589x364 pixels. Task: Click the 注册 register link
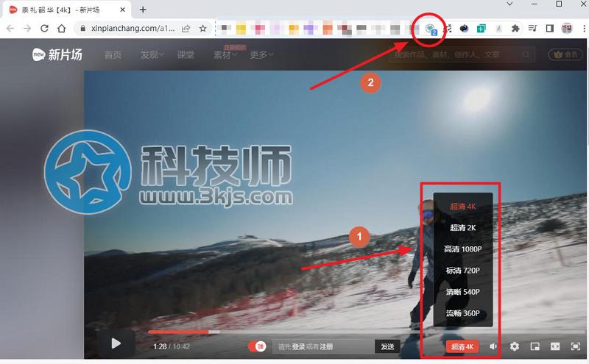pyautogui.click(x=326, y=347)
